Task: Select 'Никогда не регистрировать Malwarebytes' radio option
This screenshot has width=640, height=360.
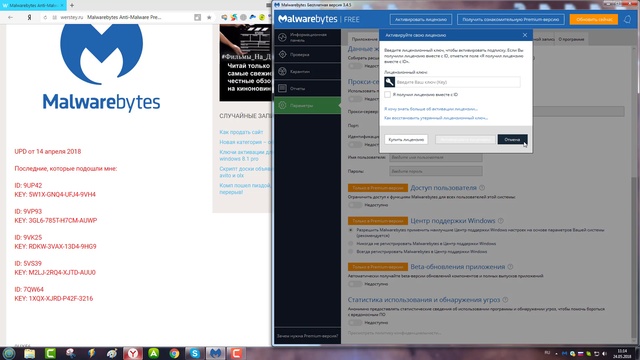Action: [351, 244]
